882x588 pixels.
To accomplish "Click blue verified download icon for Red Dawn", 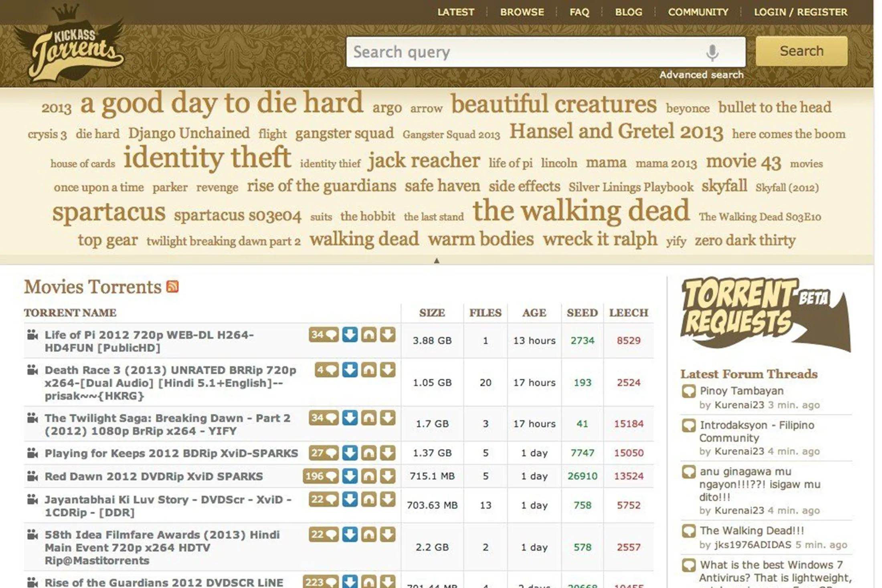I will coord(350,476).
